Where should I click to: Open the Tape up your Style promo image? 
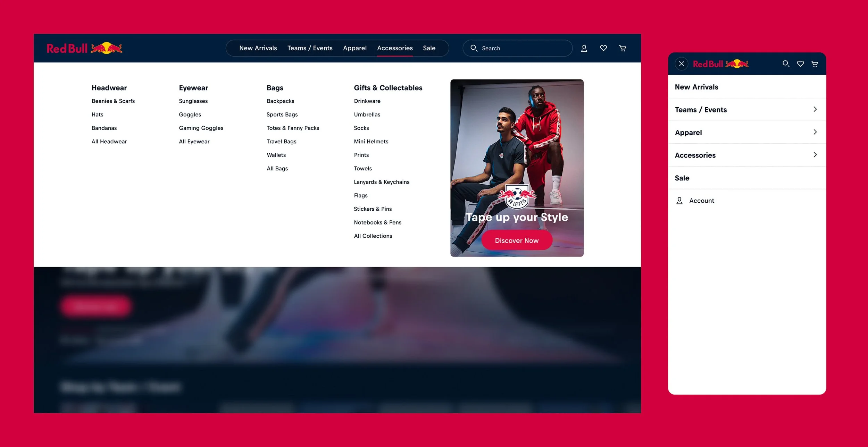pos(517,168)
